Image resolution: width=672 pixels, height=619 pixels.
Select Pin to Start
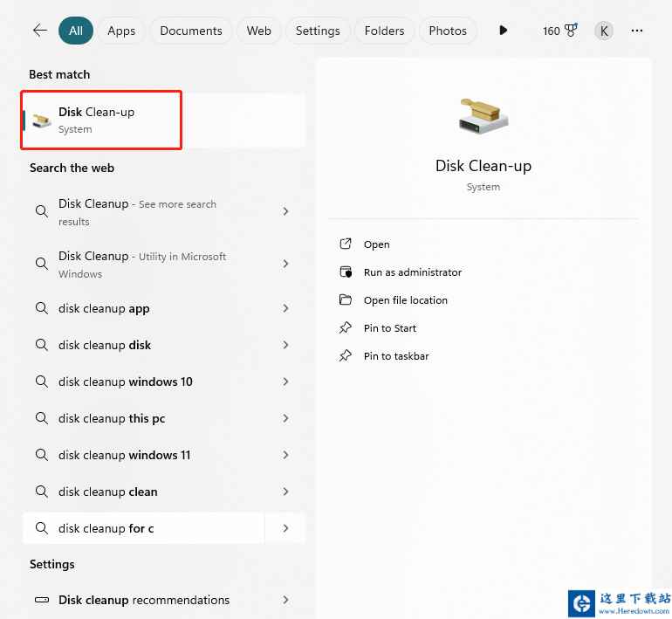390,328
